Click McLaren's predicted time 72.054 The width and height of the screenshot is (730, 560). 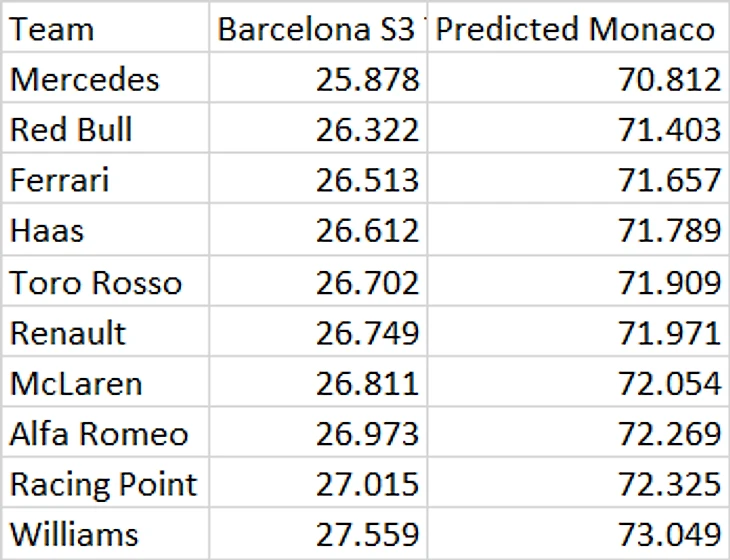point(576,384)
